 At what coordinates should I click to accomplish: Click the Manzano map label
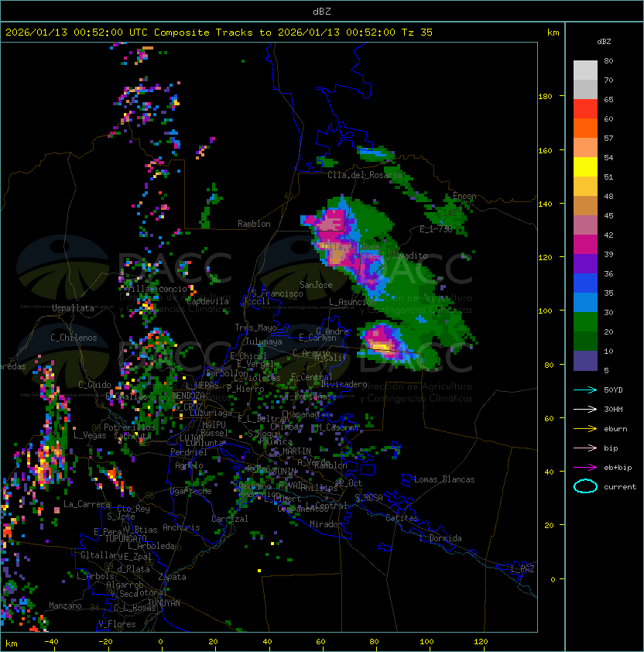click(x=65, y=606)
